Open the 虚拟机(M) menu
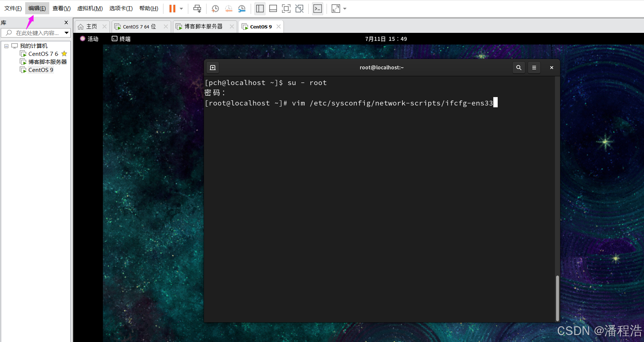 [x=90, y=8]
